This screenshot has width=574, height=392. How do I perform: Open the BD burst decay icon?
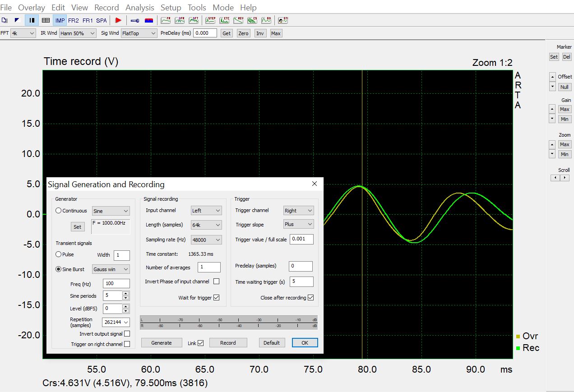tap(266, 20)
